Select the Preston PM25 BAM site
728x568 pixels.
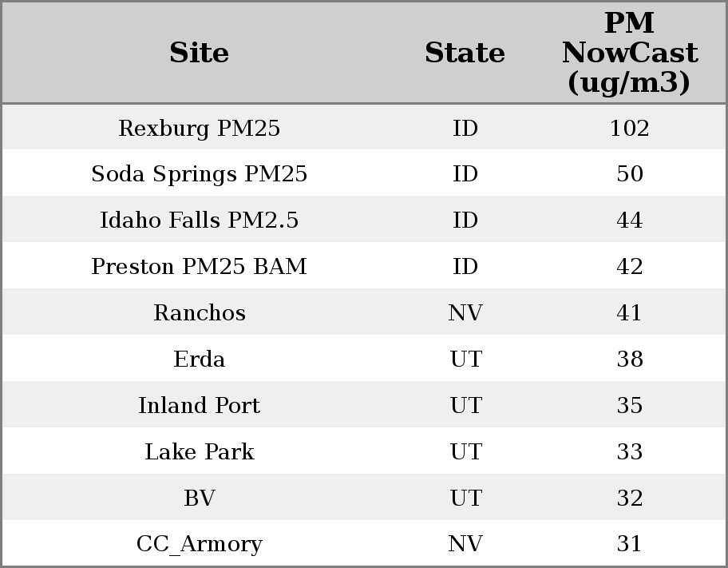click(x=199, y=267)
